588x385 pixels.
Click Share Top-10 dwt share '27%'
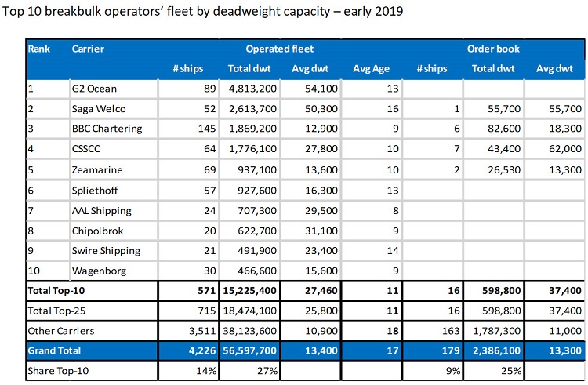click(267, 371)
